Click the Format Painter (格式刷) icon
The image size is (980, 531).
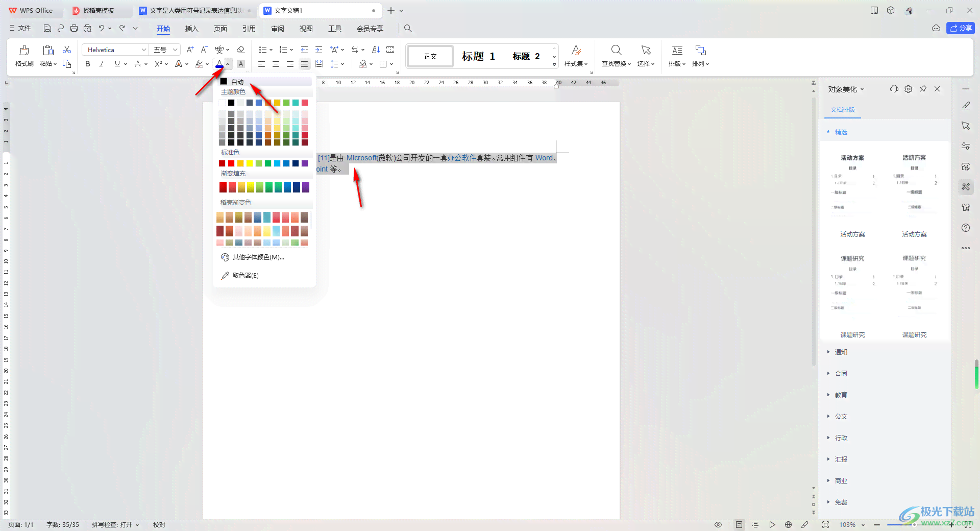[24, 50]
